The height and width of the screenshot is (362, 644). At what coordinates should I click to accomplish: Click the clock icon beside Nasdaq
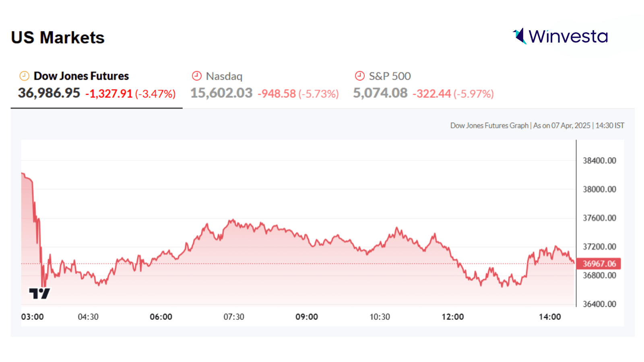[196, 76]
